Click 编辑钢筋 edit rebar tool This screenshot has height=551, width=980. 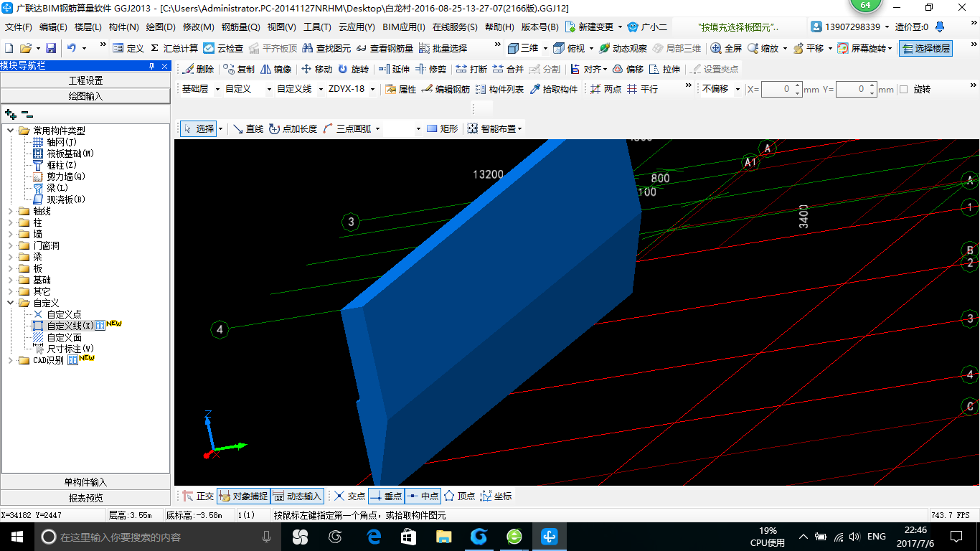[446, 89]
